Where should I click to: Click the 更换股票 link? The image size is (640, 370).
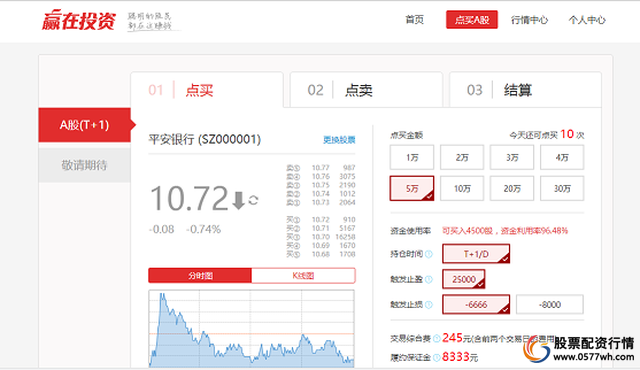339,140
